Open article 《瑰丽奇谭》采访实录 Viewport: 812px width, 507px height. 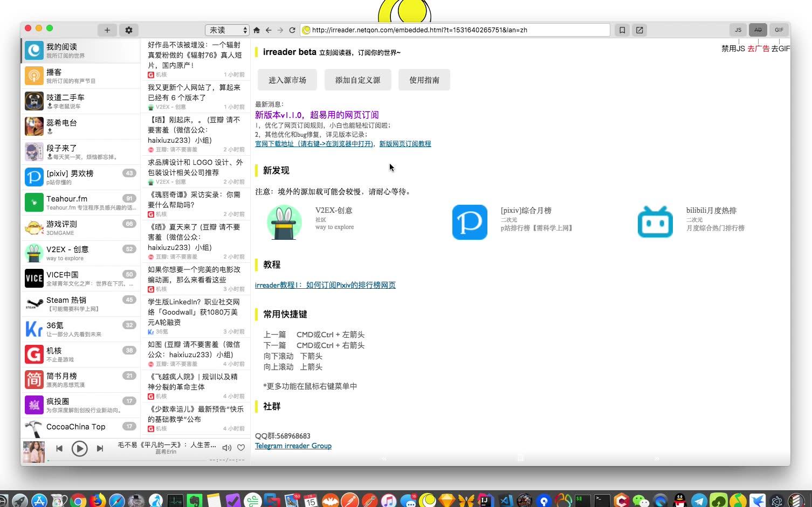[196, 204]
